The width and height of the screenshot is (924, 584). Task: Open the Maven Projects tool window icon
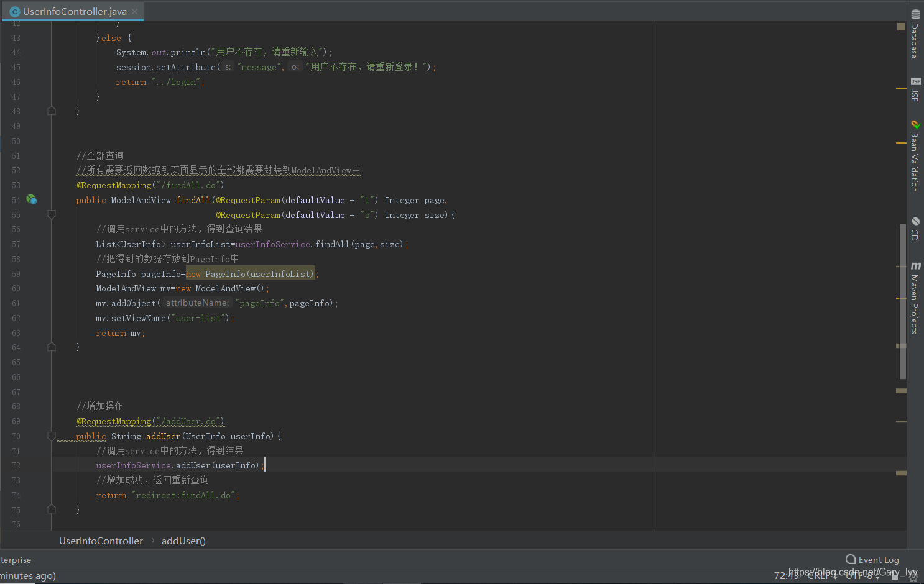pos(915,266)
